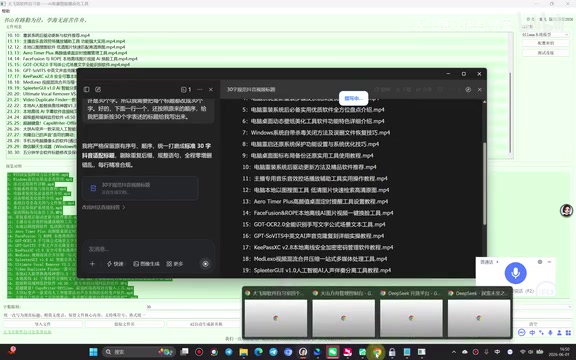Click the circular compass icon in document header
The image size is (576, 360).
coord(468,89)
